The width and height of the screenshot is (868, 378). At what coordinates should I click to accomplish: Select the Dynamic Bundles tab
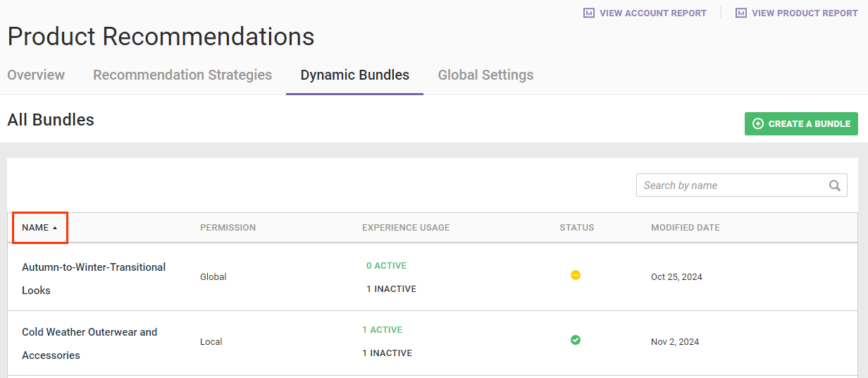354,75
